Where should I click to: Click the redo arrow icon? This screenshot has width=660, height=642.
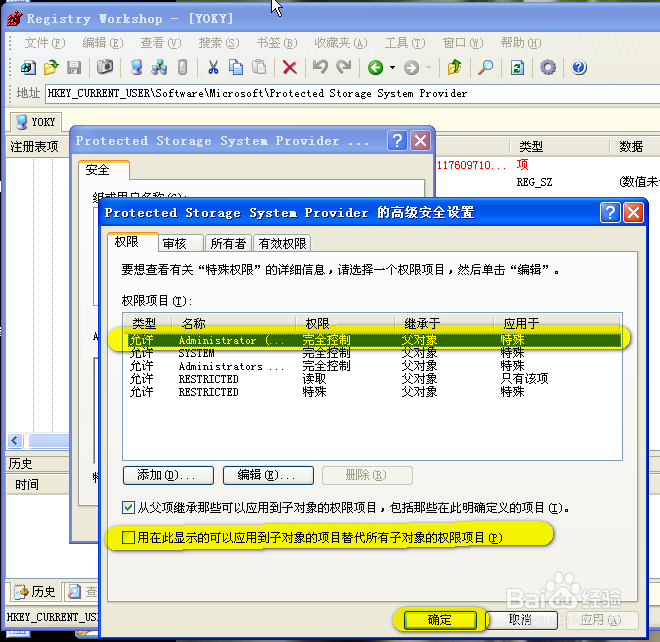point(344,67)
